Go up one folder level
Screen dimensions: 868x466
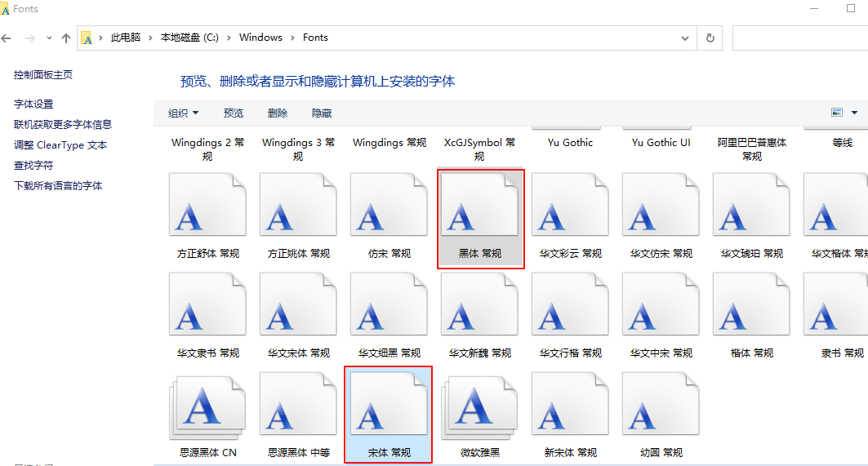pos(66,38)
